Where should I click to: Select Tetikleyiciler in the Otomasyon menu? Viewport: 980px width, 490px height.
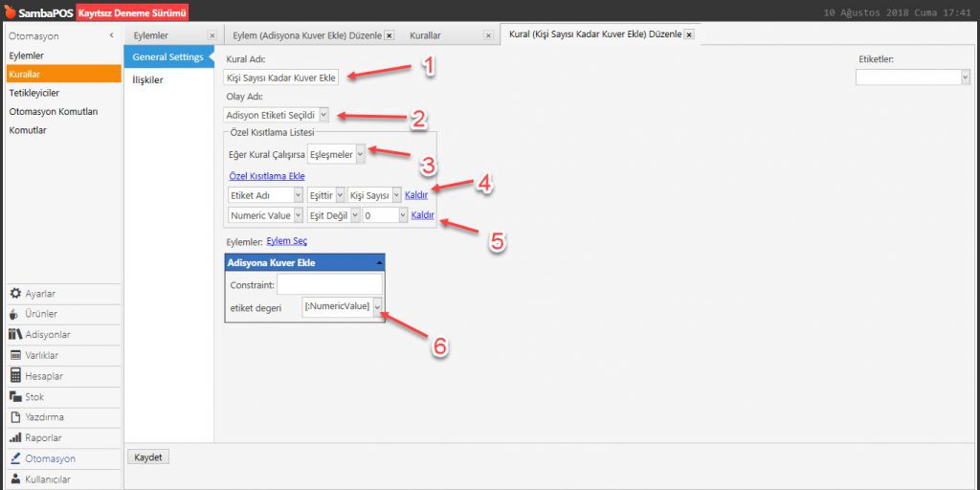(x=34, y=92)
